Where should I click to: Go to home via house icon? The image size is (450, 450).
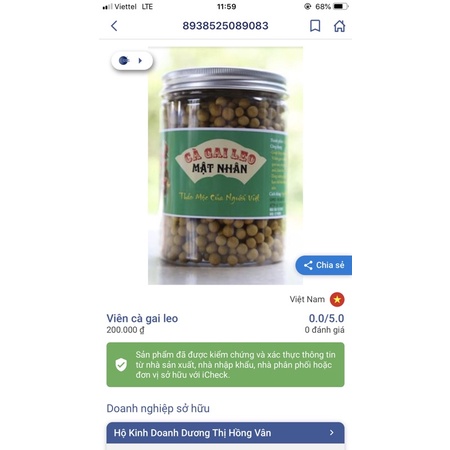339,26
